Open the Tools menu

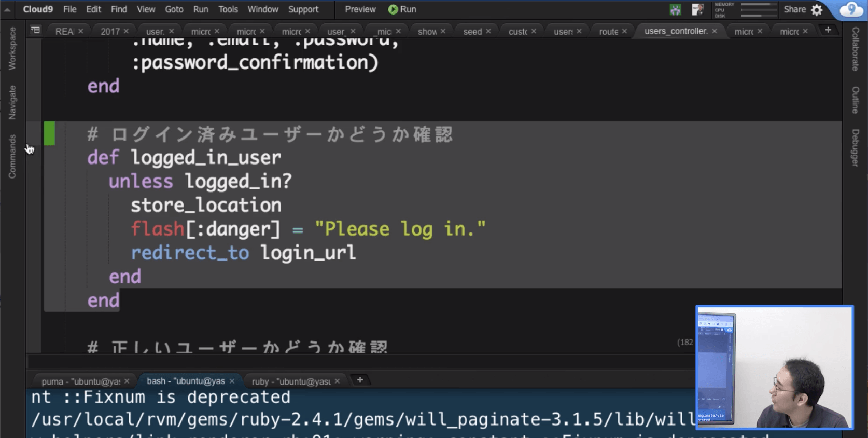tap(228, 9)
